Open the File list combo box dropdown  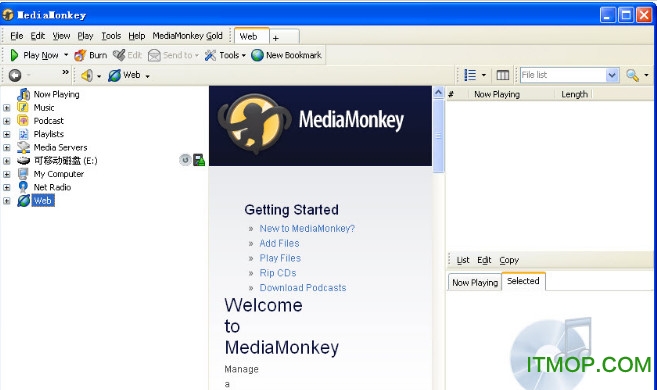(x=612, y=75)
